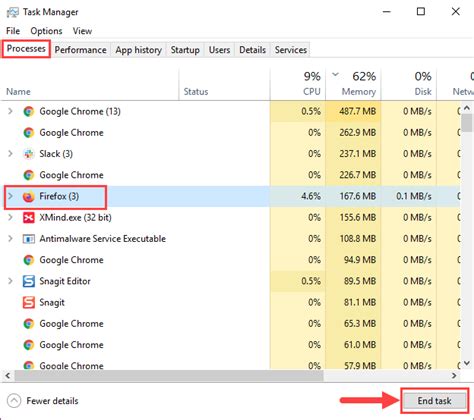The image size is (474, 420).
Task: Click the End task button
Action: pyautogui.click(x=434, y=401)
